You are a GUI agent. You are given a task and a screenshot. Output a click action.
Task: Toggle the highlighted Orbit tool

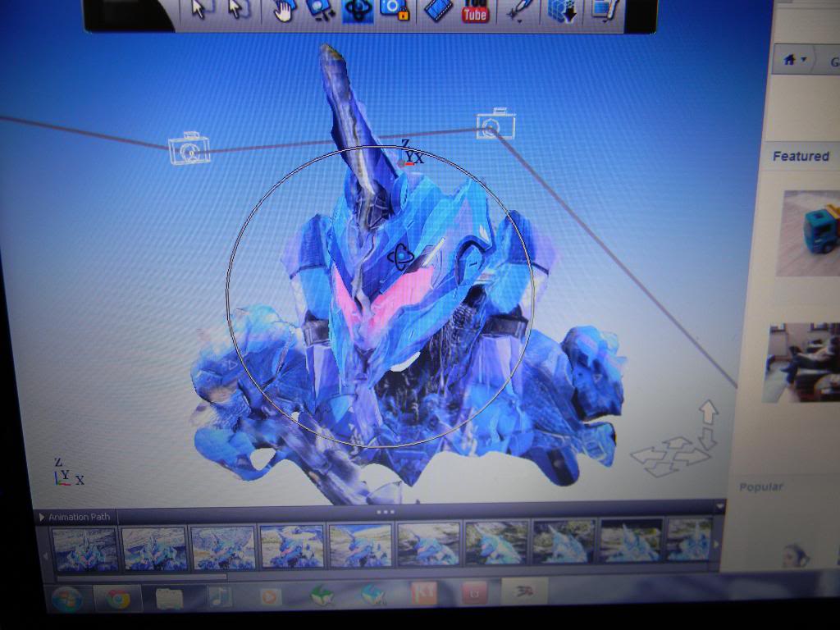(x=358, y=11)
